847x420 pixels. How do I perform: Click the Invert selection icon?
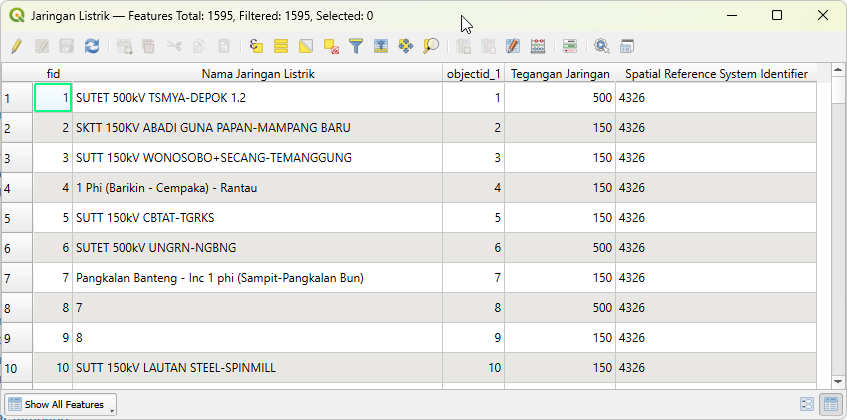(x=306, y=46)
